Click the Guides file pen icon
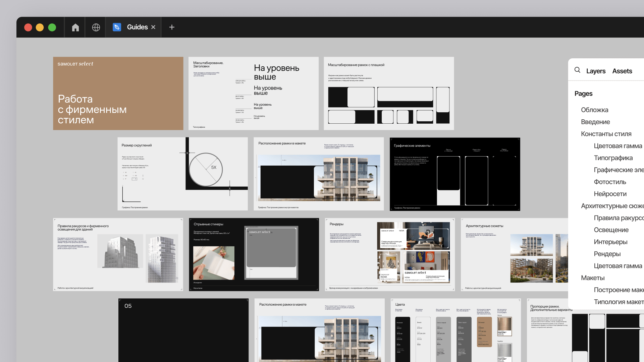This screenshot has width=644, height=362. click(117, 27)
